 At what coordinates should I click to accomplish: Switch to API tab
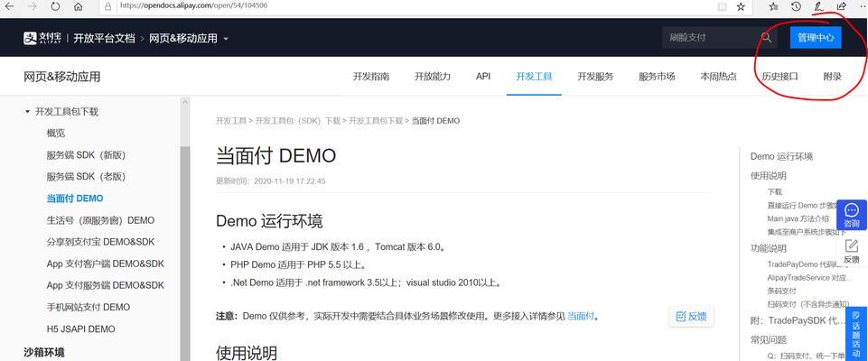[483, 77]
